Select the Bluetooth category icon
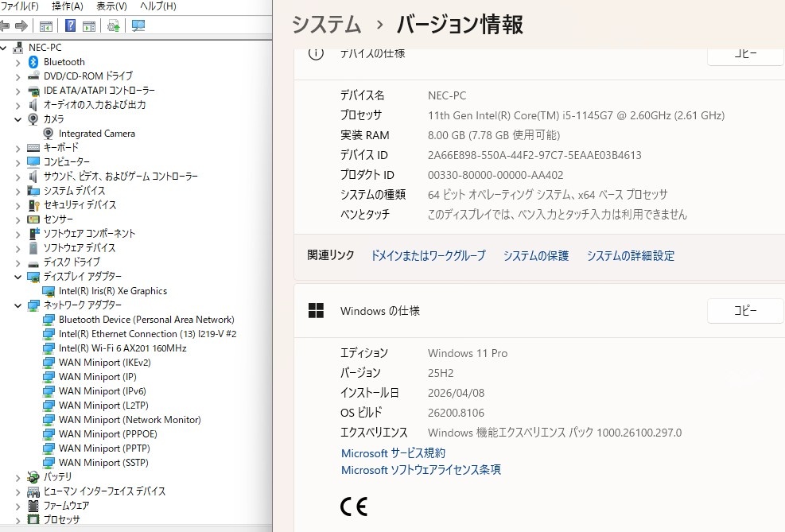Screen dimensions: 785x532 (x=33, y=62)
